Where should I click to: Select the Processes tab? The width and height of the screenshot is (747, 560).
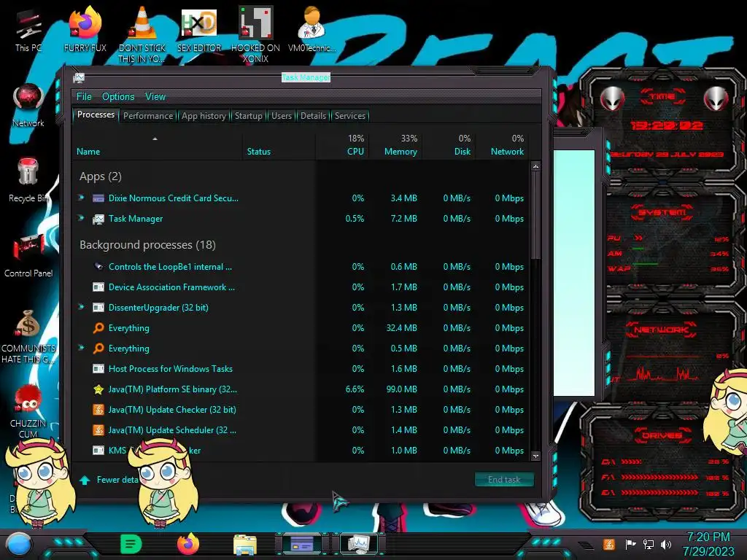click(x=96, y=114)
